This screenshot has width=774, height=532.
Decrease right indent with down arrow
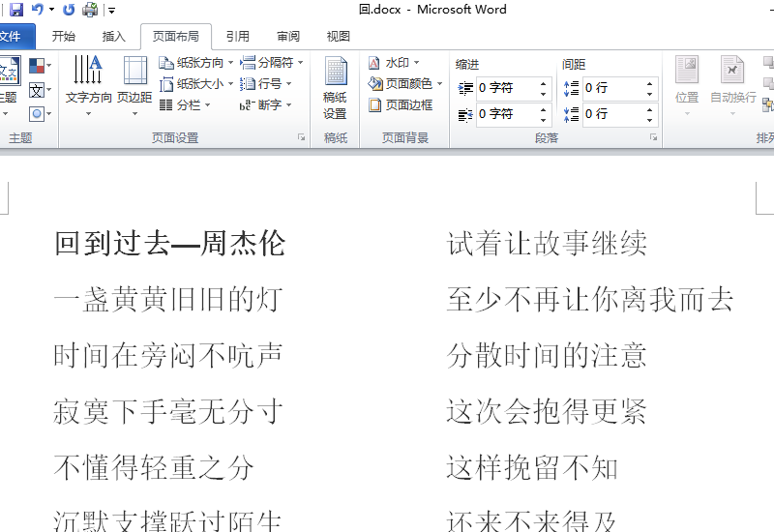click(544, 120)
